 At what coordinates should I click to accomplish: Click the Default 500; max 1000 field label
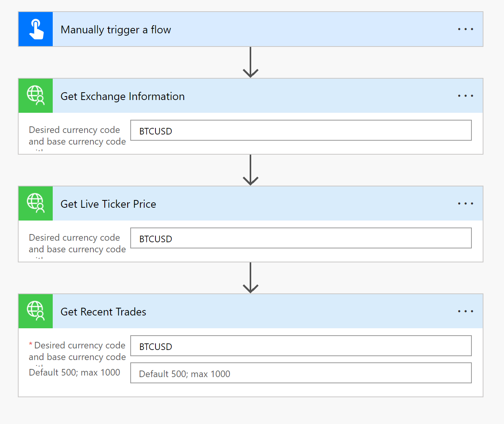tap(74, 372)
